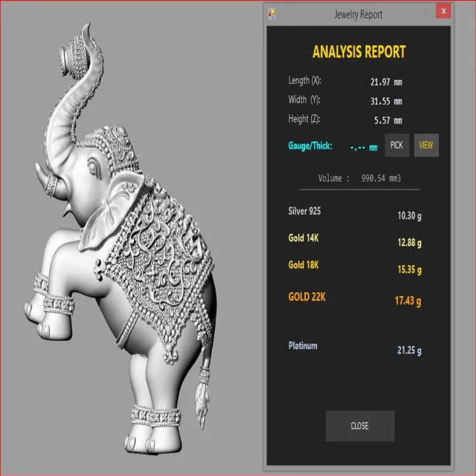Click the pot on the elephant's trunk

[x=72, y=56]
